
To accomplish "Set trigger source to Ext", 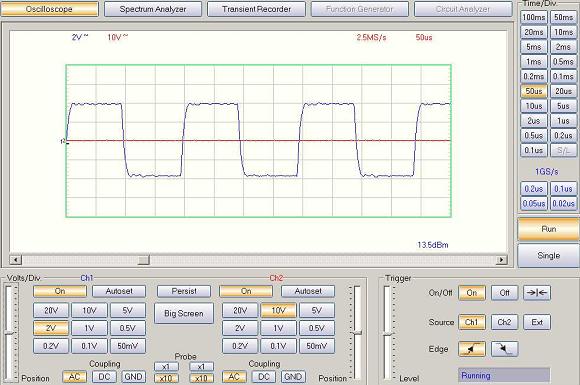I will pyautogui.click(x=537, y=322).
